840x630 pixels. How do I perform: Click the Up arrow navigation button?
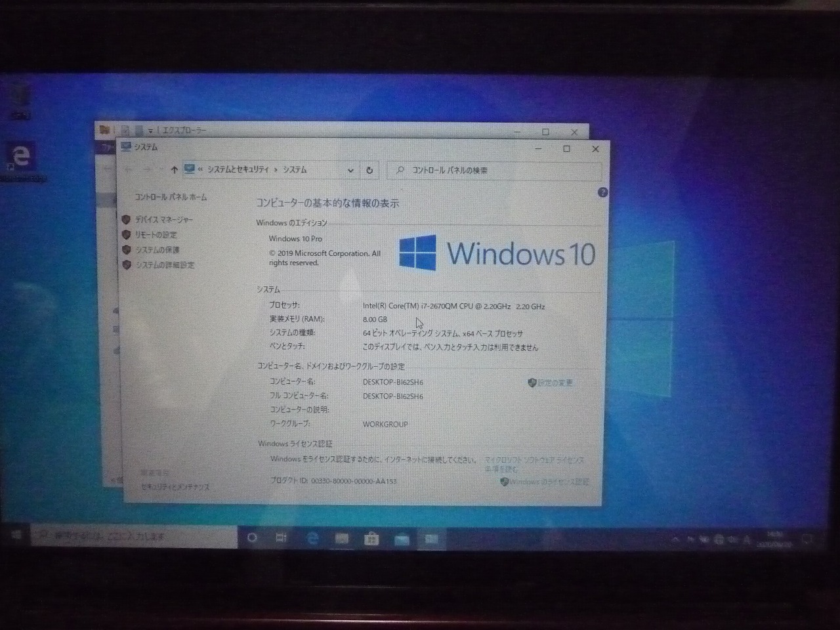click(174, 170)
